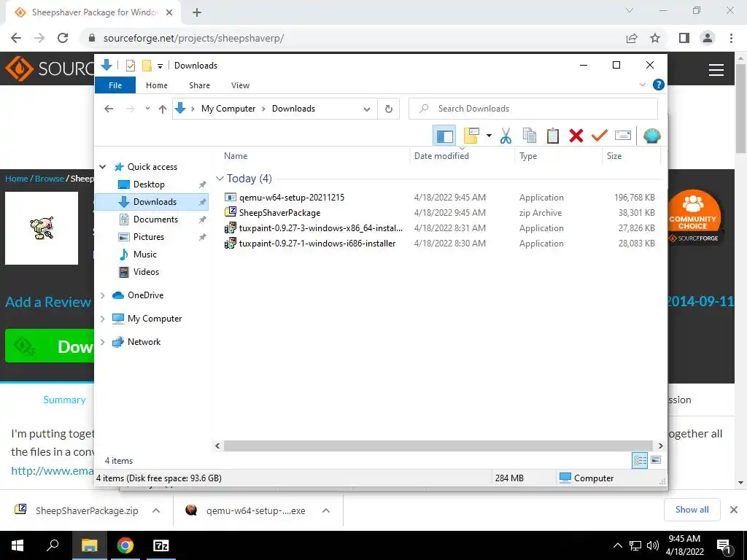Click the Rename toolbar icon
The width and height of the screenshot is (747, 560).
[623, 136]
